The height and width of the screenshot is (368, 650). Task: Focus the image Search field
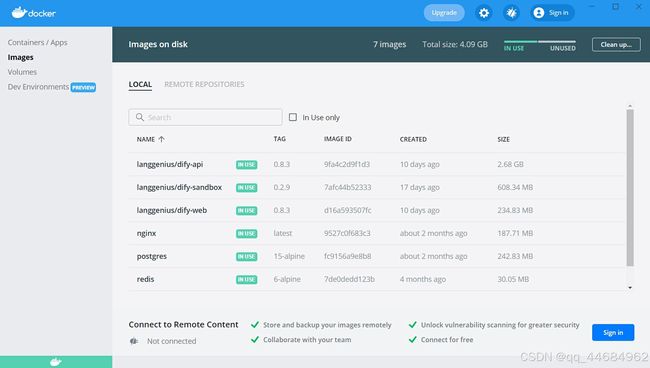pyautogui.click(x=205, y=117)
